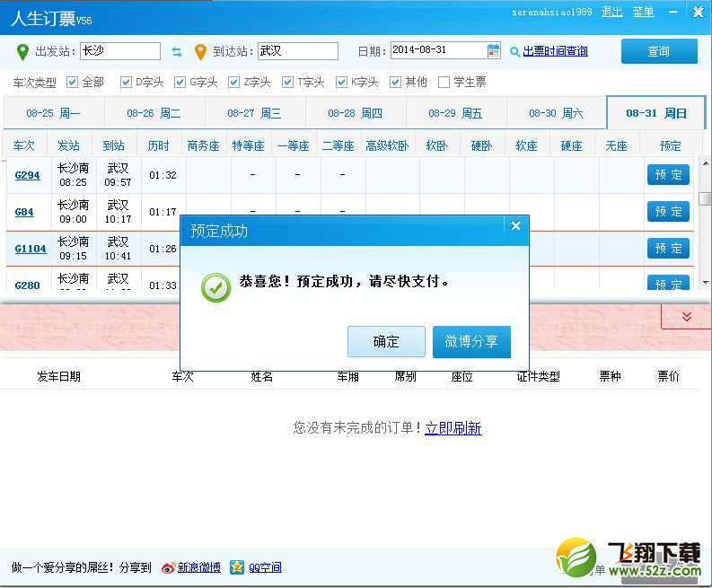The height and width of the screenshot is (588, 712).
Task: Open the date calendar picker icon
Action: pyautogui.click(x=493, y=50)
